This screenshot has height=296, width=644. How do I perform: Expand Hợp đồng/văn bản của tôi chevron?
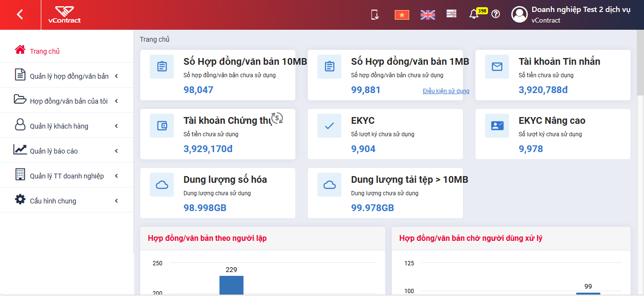click(x=116, y=101)
